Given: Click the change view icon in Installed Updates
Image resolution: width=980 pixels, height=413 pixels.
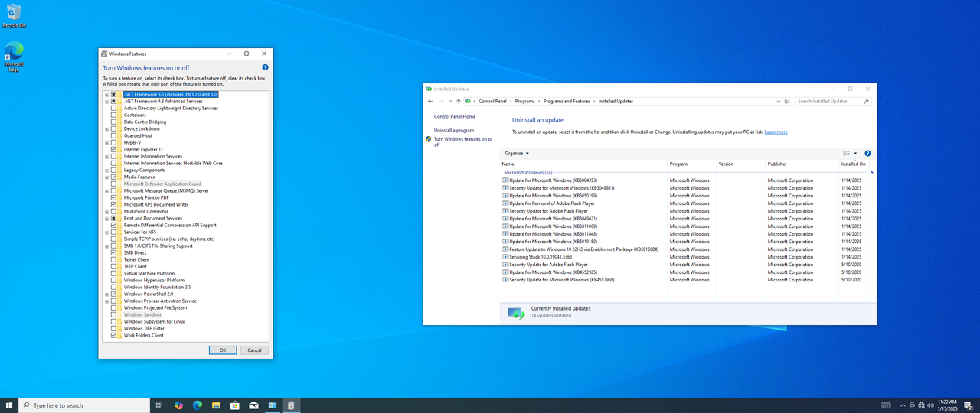Looking at the screenshot, I should click(847, 153).
